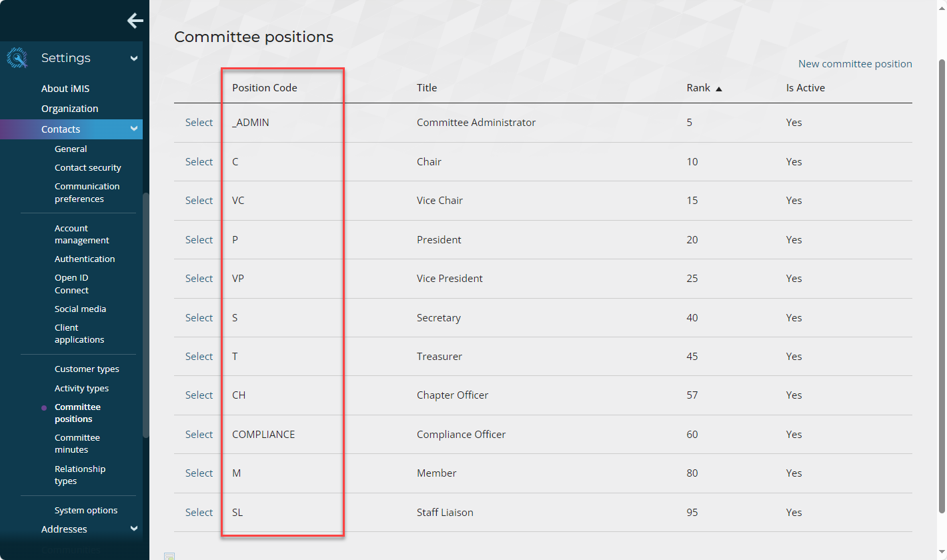The width and height of the screenshot is (947, 560).
Task: Open the Relationship types page
Action: [x=79, y=475]
